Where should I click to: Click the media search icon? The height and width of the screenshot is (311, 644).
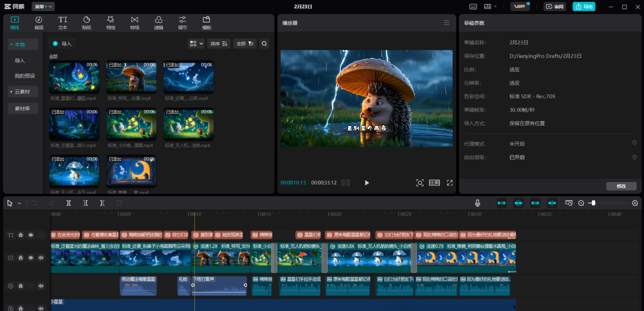[x=264, y=43]
